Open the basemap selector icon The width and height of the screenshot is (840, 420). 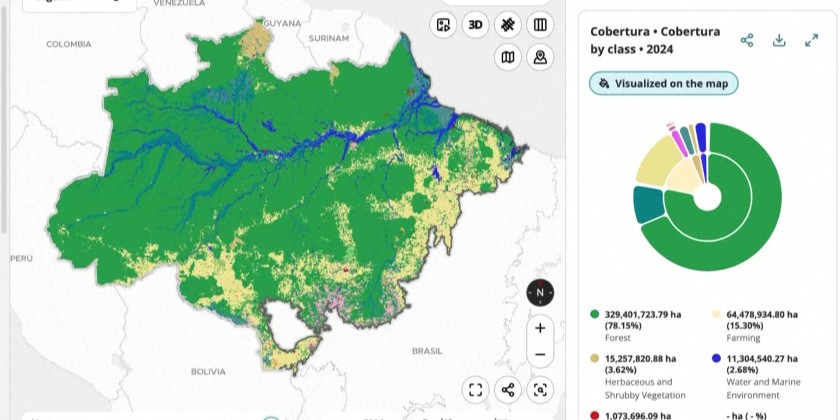tap(508, 57)
